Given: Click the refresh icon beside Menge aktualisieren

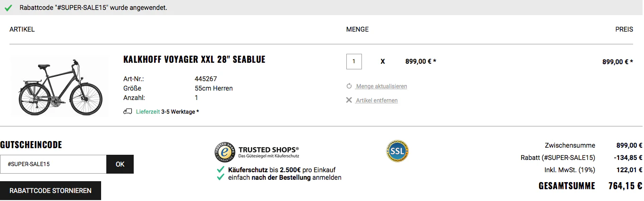Looking at the screenshot, I should click(x=349, y=86).
